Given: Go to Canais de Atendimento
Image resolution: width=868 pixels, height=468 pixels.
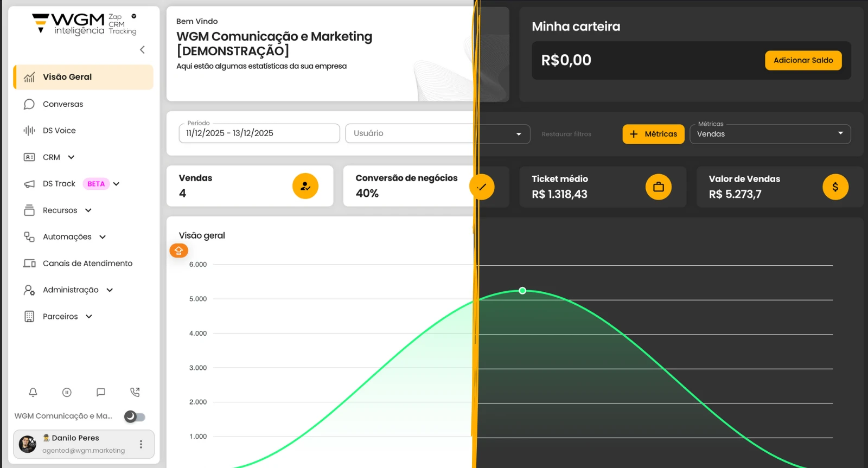Looking at the screenshot, I should click(87, 264).
